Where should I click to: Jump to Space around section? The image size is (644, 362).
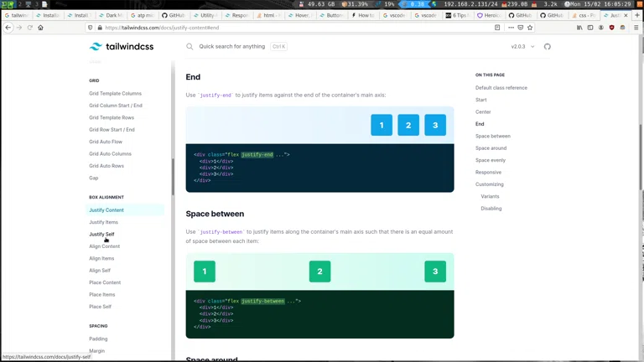pos(491,148)
